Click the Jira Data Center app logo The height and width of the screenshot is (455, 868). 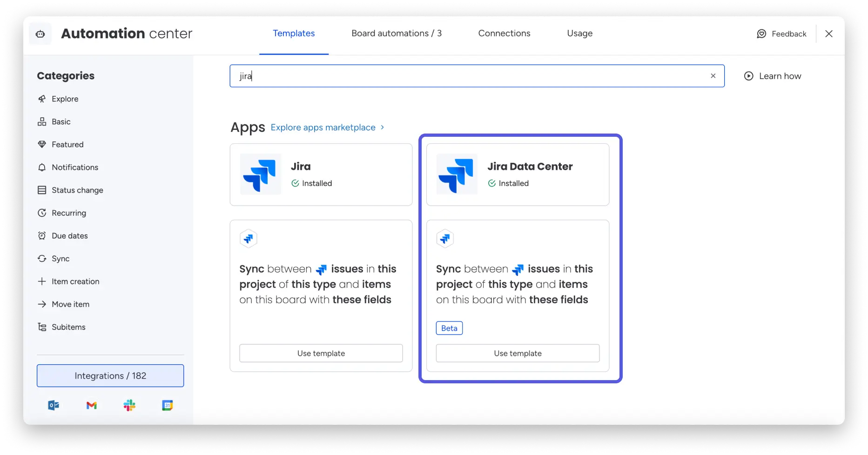click(x=457, y=174)
